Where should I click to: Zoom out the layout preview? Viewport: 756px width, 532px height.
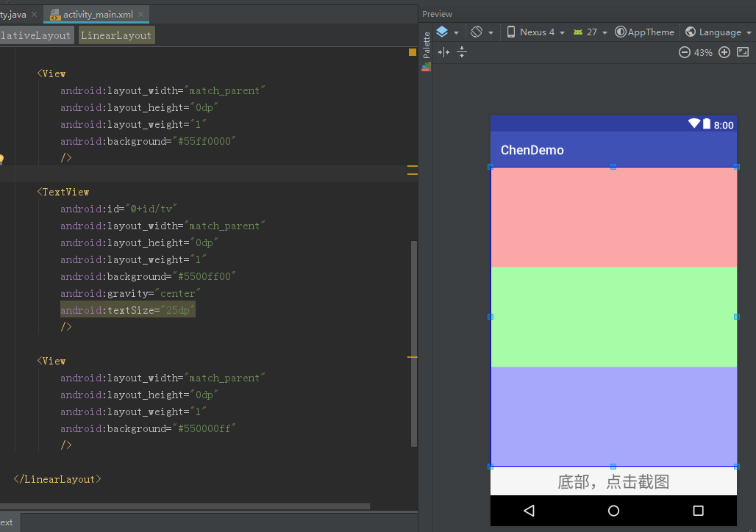tap(684, 52)
